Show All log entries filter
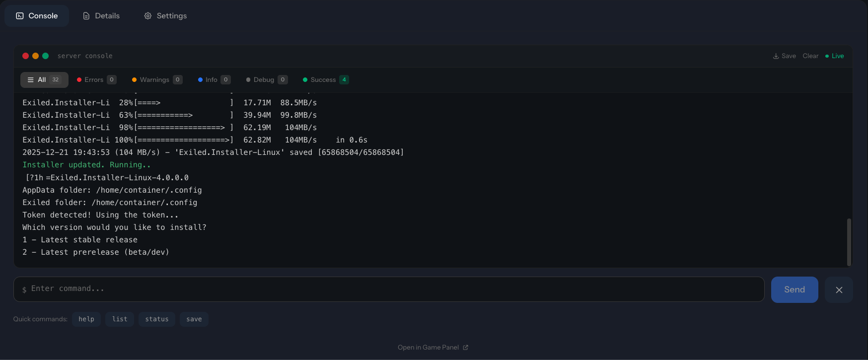This screenshot has height=360, width=868. pyautogui.click(x=44, y=80)
